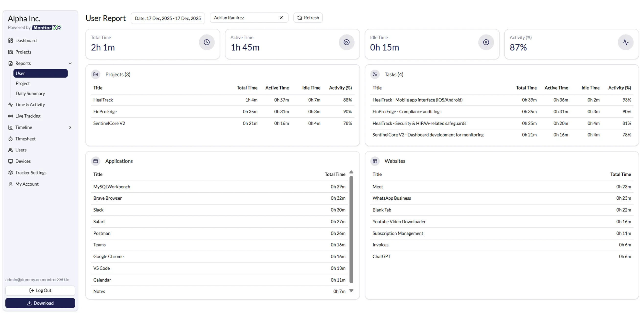Clear the Adrian Ramirez user filter
Image resolution: width=644 pixels, height=321 pixels.
[x=281, y=18]
